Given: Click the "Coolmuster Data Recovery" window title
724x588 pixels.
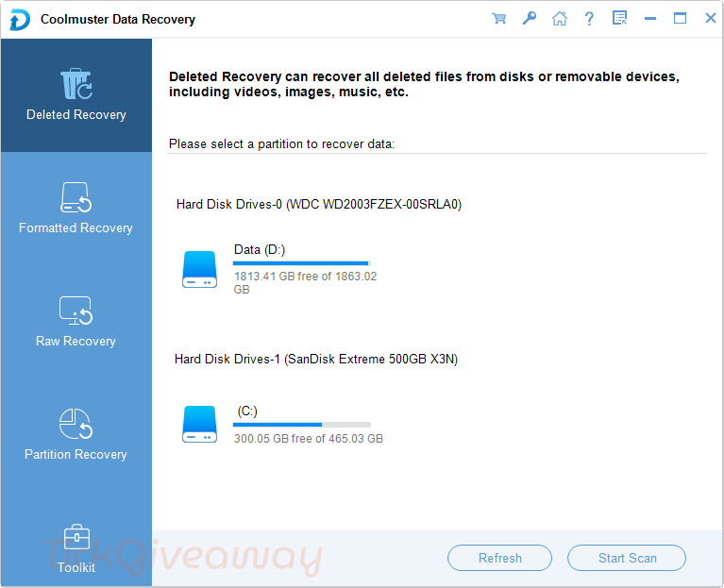Looking at the screenshot, I should pos(118,20).
